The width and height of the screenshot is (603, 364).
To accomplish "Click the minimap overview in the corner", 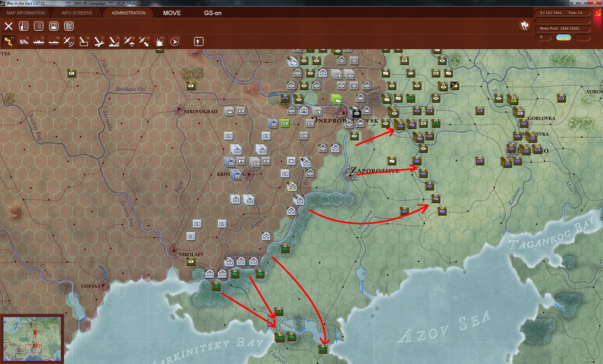I will [x=32, y=339].
